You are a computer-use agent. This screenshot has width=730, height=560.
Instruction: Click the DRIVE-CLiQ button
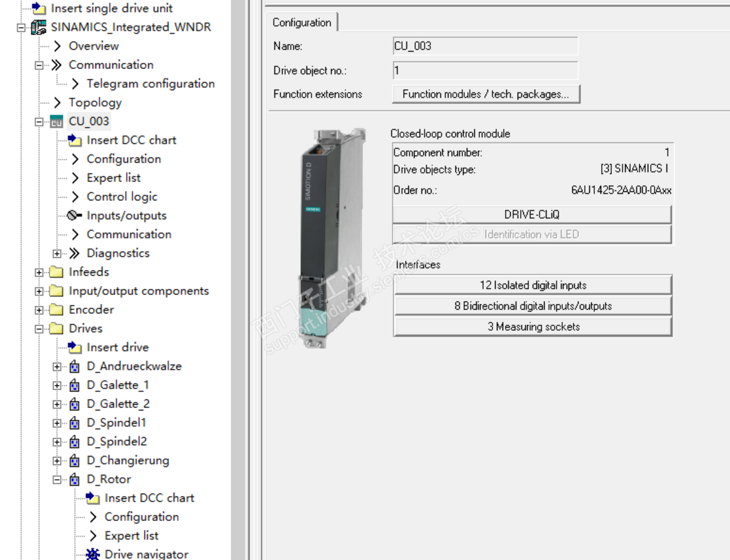tap(532, 215)
